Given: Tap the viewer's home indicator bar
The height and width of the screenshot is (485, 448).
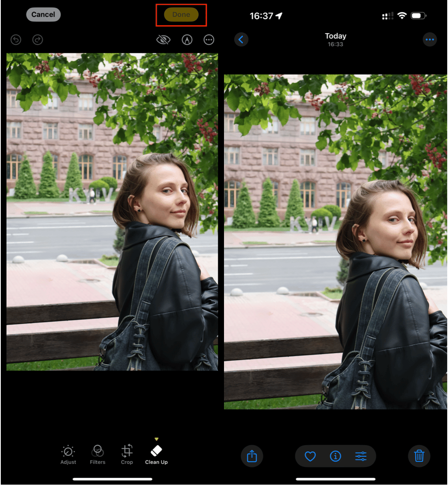Looking at the screenshot, I should (x=336, y=479).
